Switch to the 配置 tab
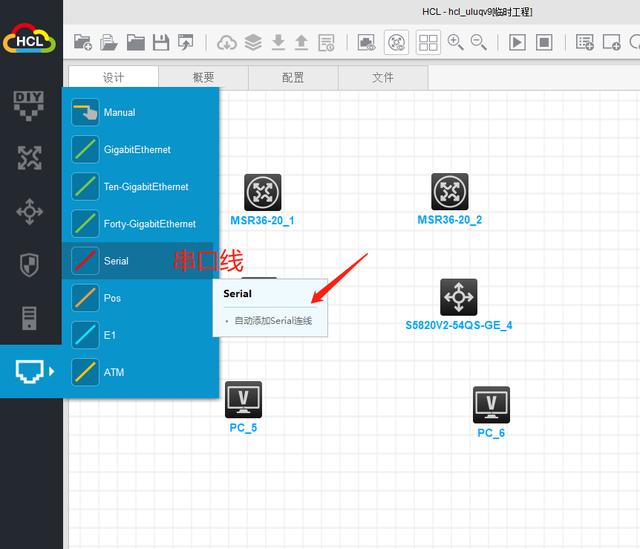Screen dimensions: 640x549 click(293, 78)
